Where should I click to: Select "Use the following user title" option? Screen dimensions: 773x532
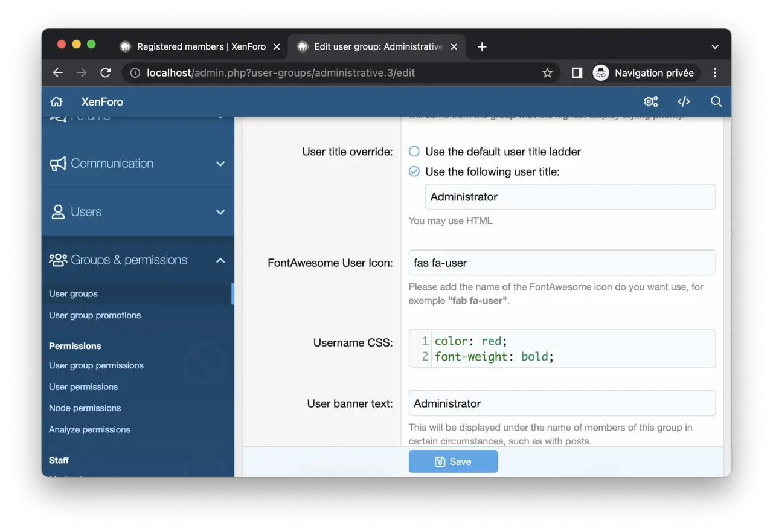coord(414,172)
